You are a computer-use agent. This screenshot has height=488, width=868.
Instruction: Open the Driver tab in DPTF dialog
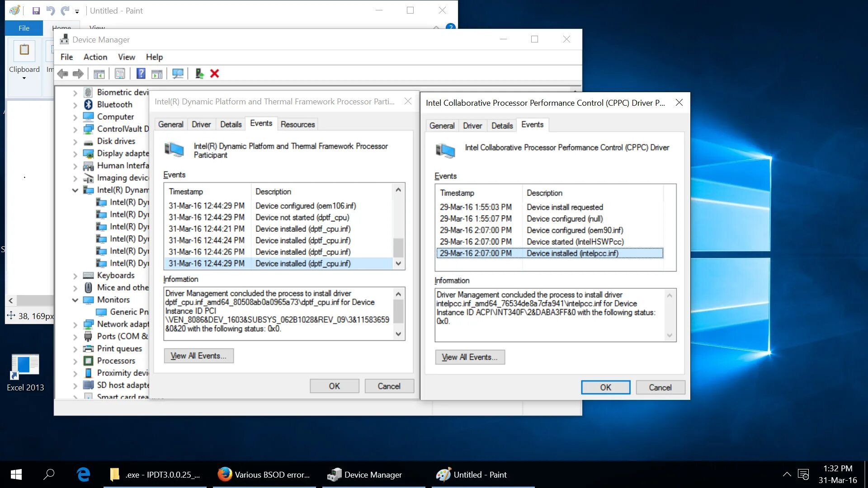pos(201,124)
